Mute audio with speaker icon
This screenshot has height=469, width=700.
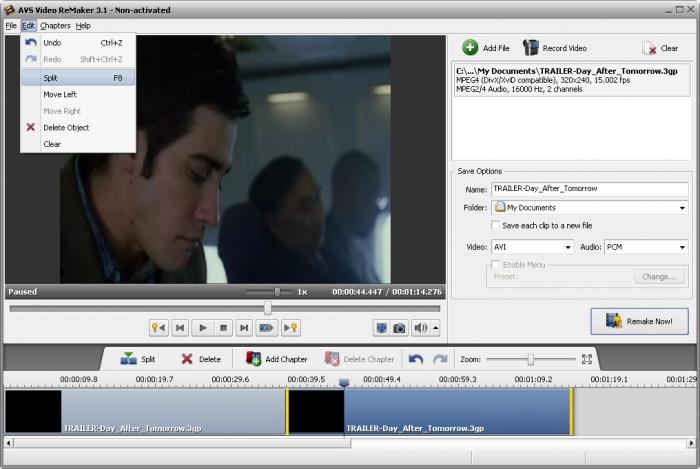(420, 328)
